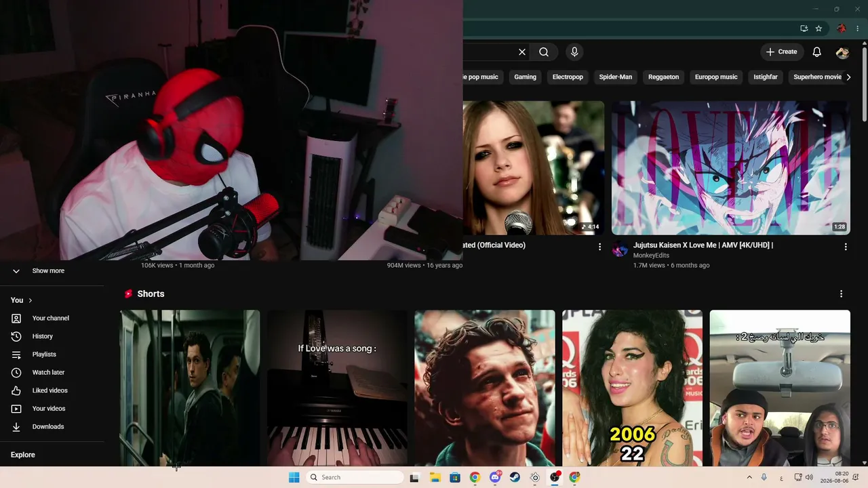Select the Europop music chip
Viewport: 868px width, 488px height.
point(716,77)
